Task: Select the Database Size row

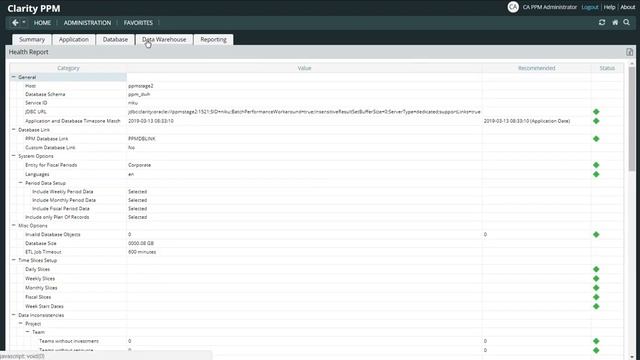Action: pyautogui.click(x=41, y=243)
